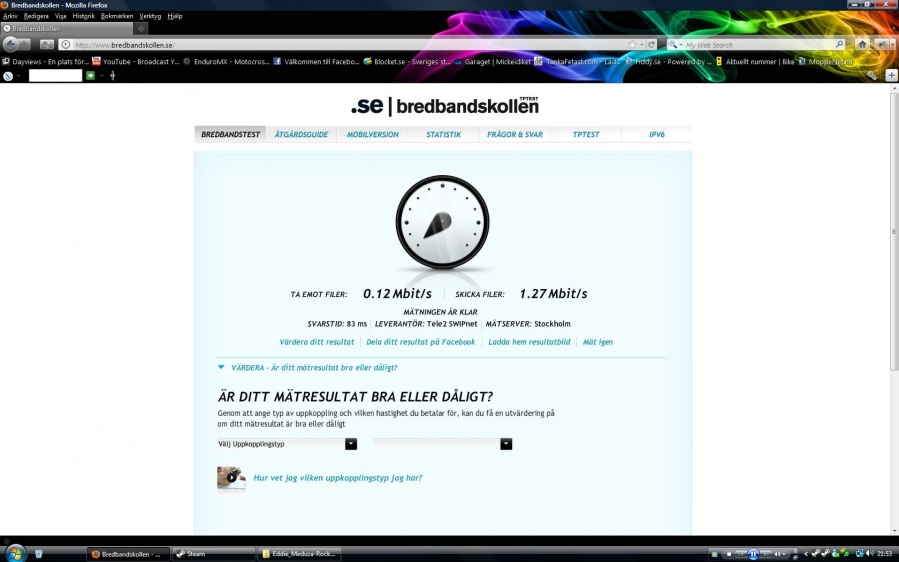Open the TankaFetast.com bookmark
Viewport: 899px width, 562px height.
pos(577,61)
